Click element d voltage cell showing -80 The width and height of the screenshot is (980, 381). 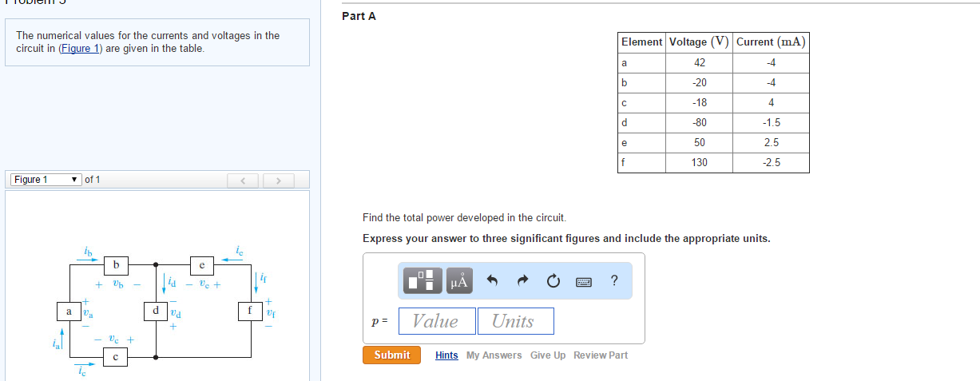[699, 123]
